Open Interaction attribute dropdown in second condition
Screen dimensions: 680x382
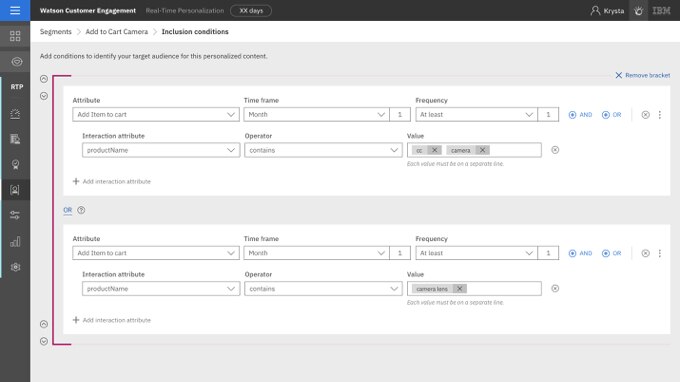(161, 289)
